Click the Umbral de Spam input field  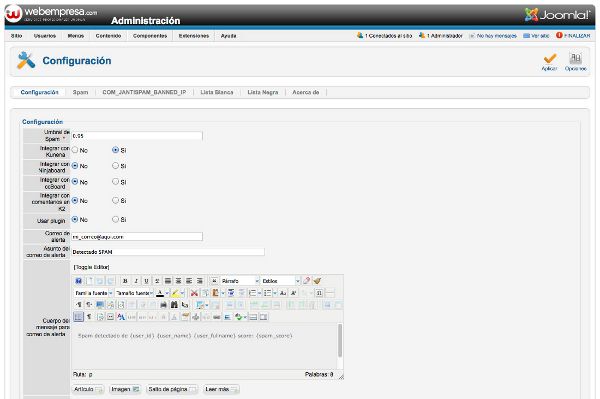pos(137,136)
